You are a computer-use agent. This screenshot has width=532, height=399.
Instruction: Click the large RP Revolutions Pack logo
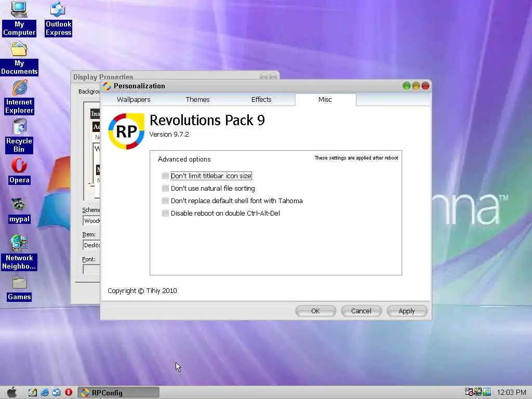pos(126,131)
